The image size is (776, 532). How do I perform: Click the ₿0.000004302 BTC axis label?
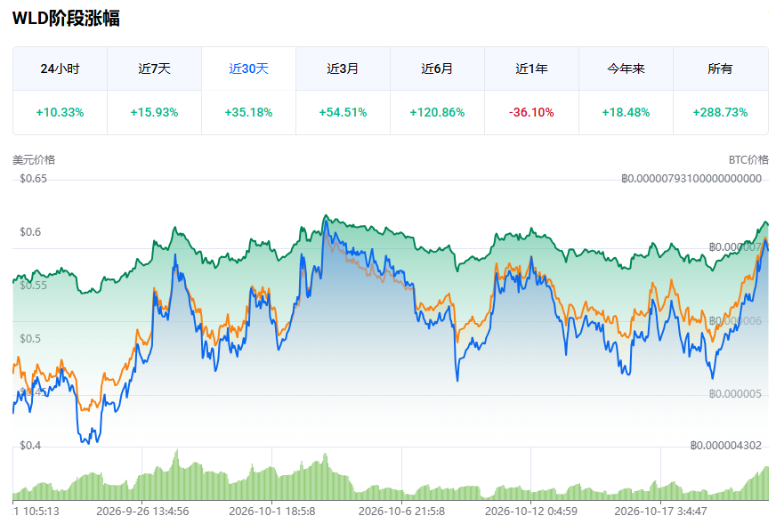(726, 446)
